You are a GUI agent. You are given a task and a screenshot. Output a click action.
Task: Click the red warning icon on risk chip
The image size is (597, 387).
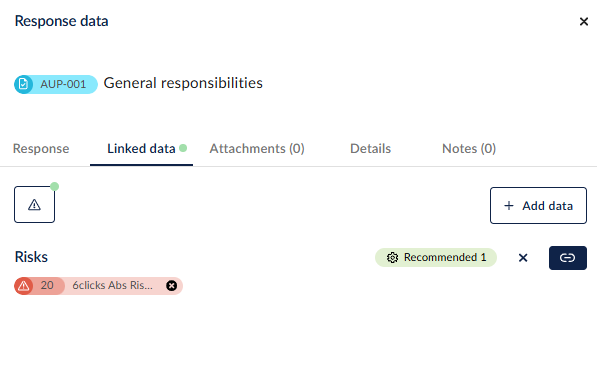click(x=24, y=286)
